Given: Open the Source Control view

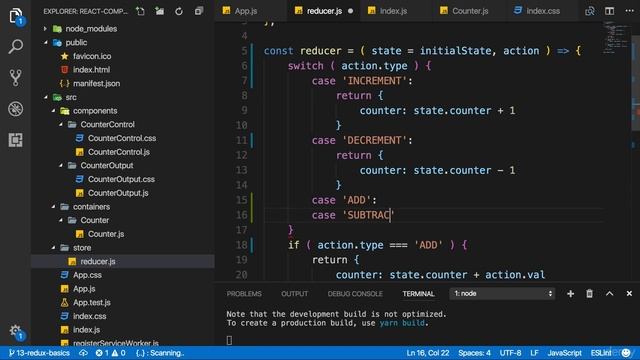Looking at the screenshot, I should 16,78.
